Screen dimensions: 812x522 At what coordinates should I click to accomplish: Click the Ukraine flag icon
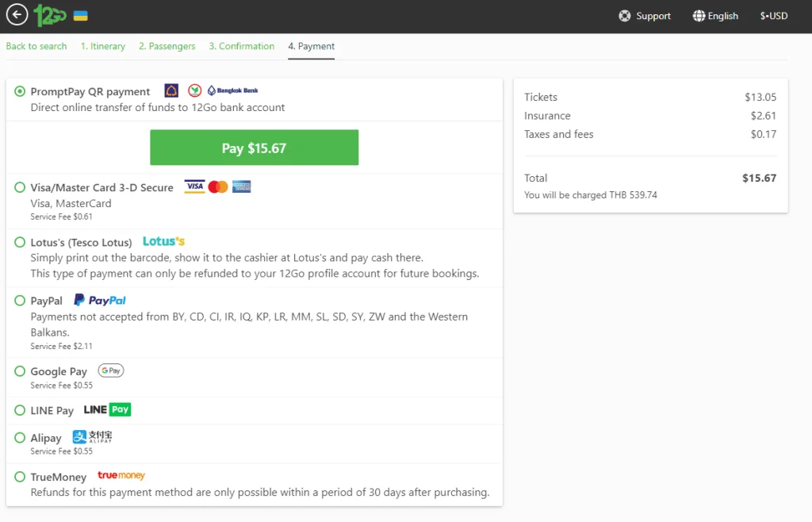coord(80,16)
